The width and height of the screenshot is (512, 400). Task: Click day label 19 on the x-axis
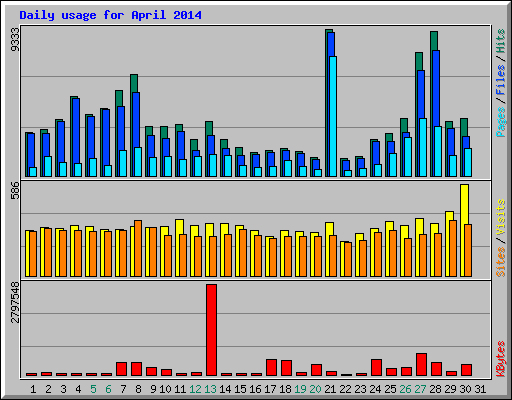point(300,389)
